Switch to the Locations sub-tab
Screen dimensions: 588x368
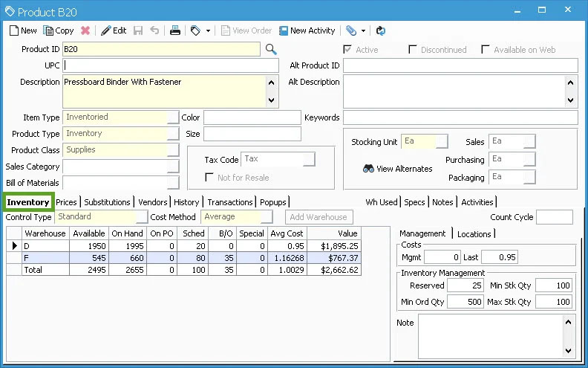474,234
